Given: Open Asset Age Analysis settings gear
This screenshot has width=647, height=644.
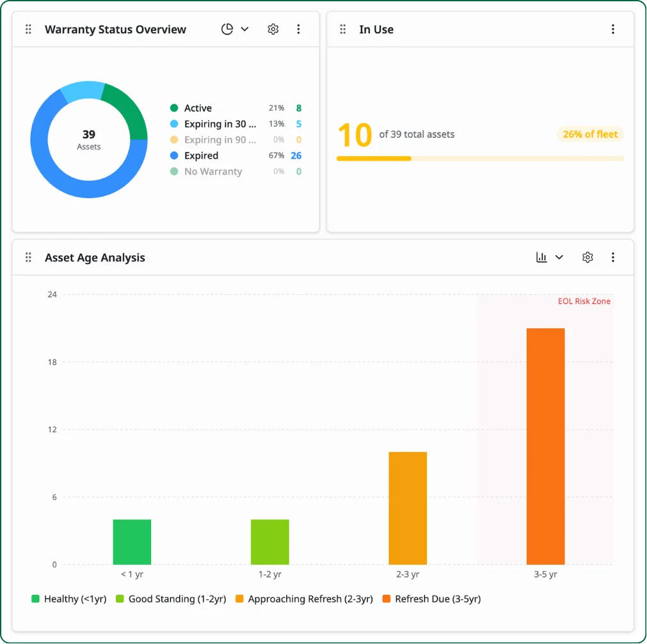Looking at the screenshot, I should (587, 257).
